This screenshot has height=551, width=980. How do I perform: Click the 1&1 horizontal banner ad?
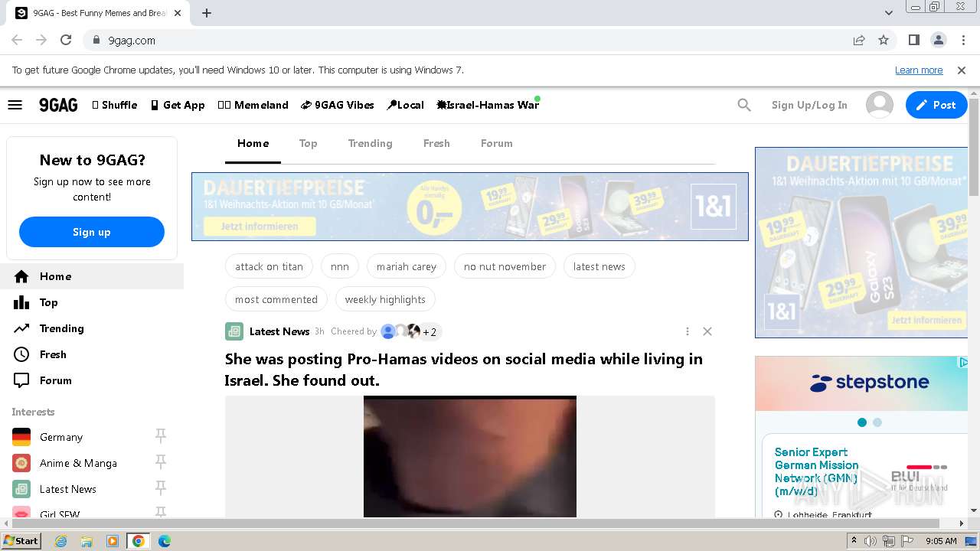470,207
